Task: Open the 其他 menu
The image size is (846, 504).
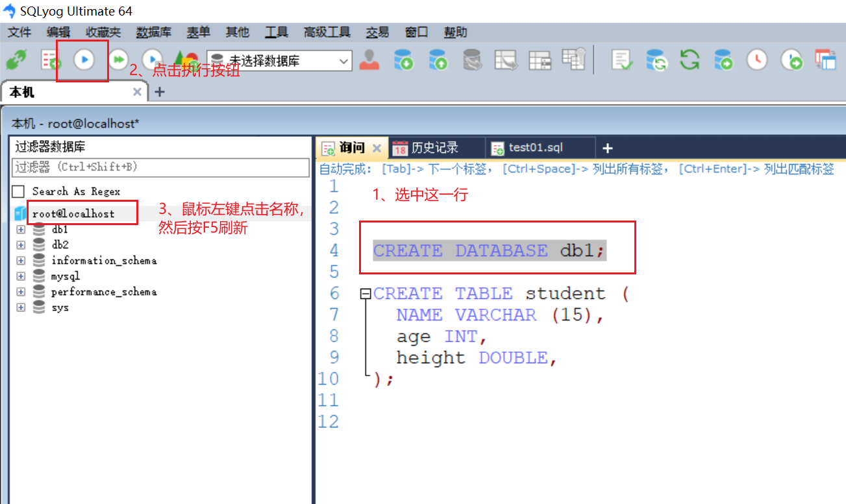Action: pyautogui.click(x=237, y=32)
